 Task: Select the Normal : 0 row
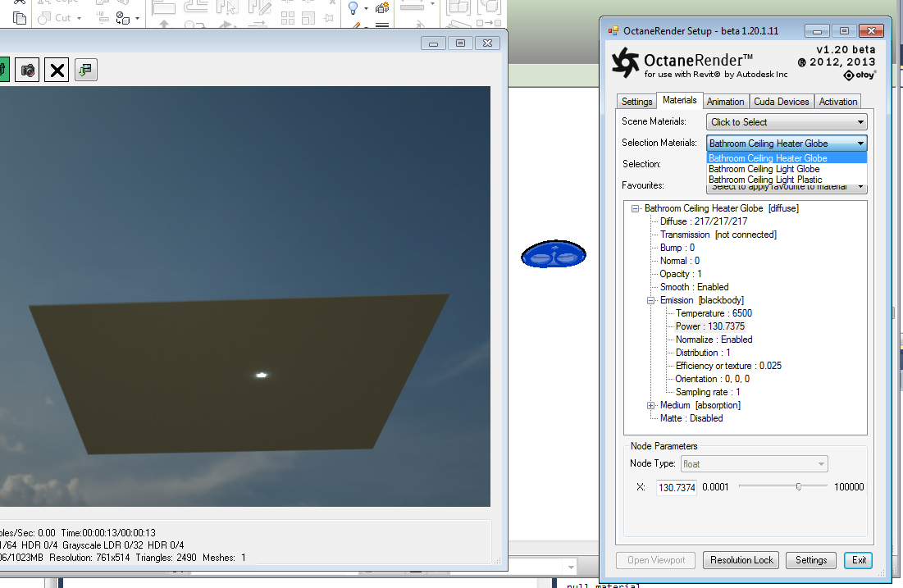(680, 261)
